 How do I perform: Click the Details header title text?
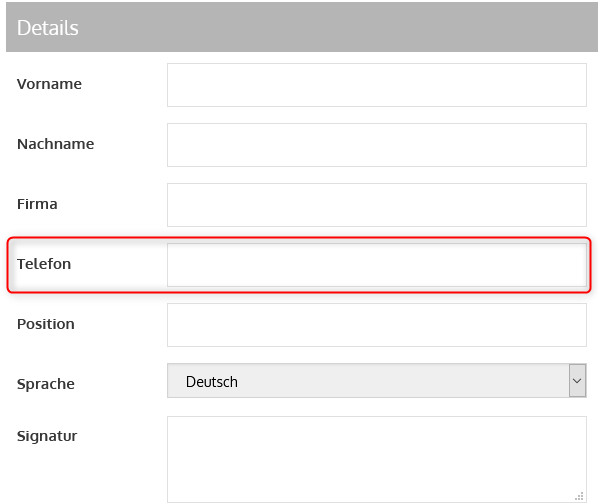48,27
